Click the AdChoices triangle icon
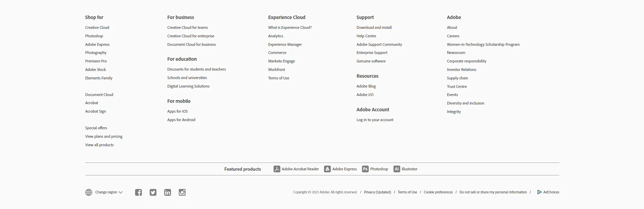 tap(539, 192)
